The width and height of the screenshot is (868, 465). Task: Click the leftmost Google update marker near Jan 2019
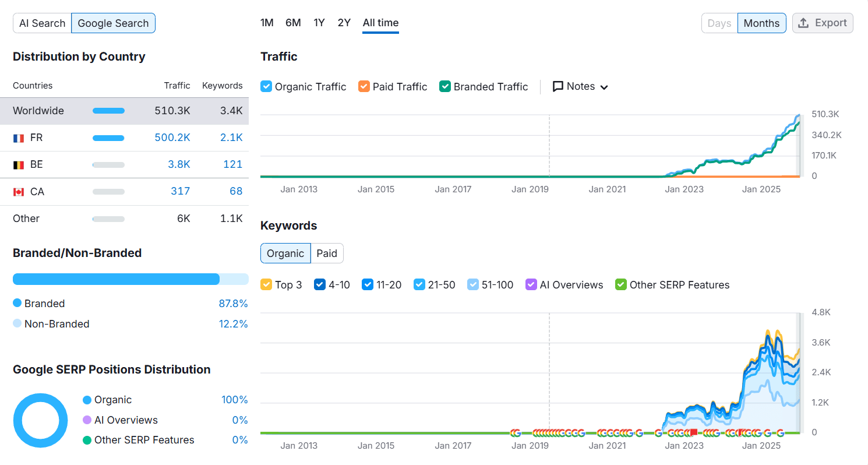coord(515,432)
